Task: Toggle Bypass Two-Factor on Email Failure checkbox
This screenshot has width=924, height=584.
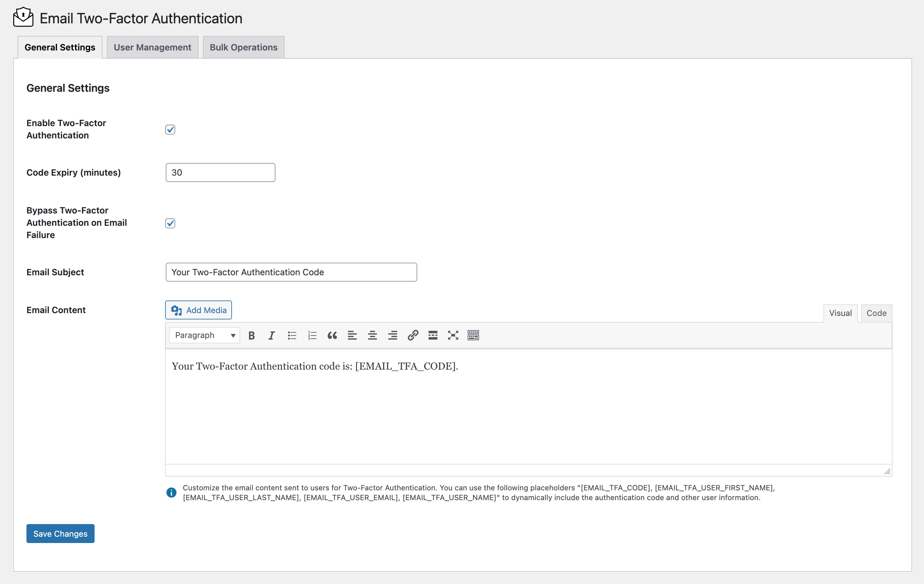Action: click(x=170, y=223)
